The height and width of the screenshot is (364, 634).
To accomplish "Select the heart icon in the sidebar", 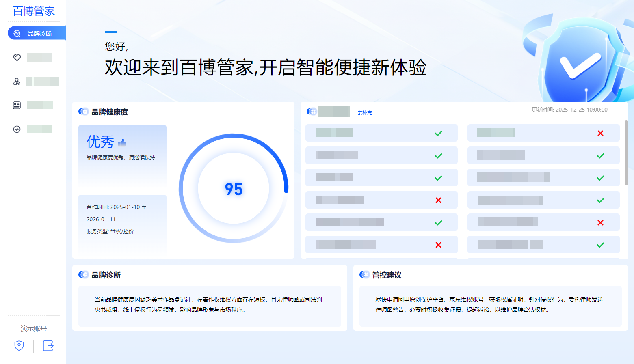I will click(x=17, y=58).
